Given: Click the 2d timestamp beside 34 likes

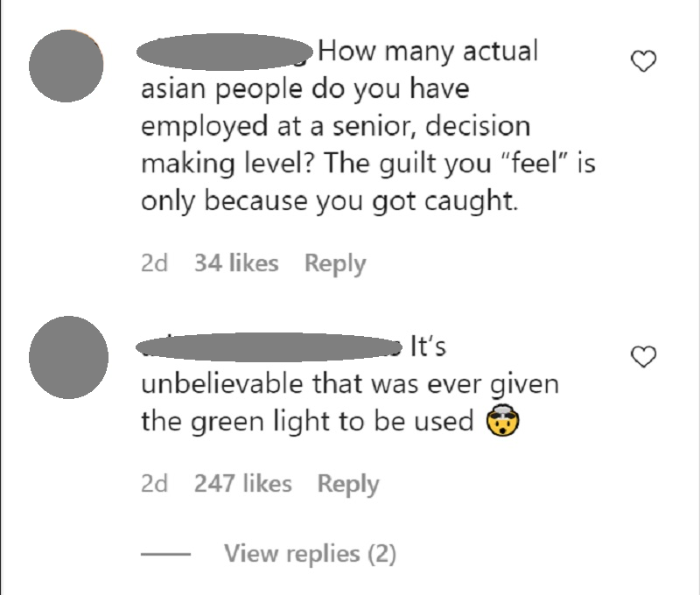Looking at the screenshot, I should click(x=155, y=262).
